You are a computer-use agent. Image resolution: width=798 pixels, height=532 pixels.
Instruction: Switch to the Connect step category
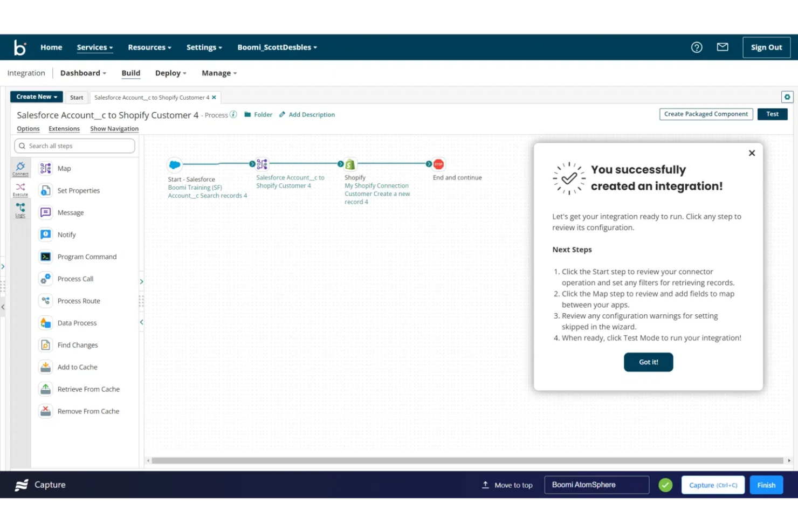[x=20, y=168]
